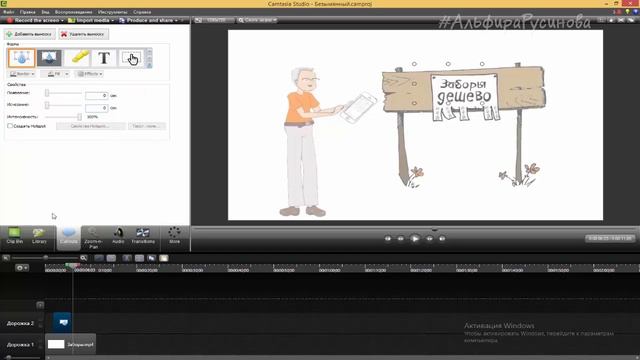Screen dimensions: 640x360
Task: Open the Файл menu
Action: [9, 12]
